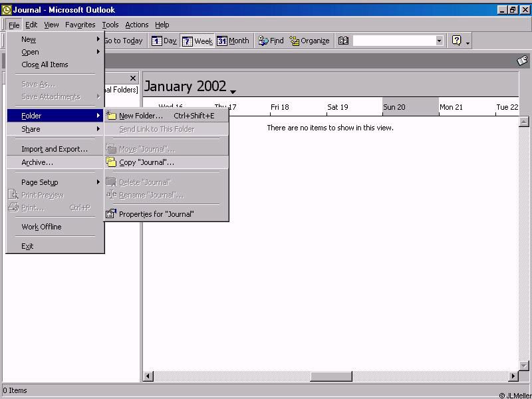The width and height of the screenshot is (532, 399).
Task: Click the Day view calendar icon
Action: (x=156, y=41)
